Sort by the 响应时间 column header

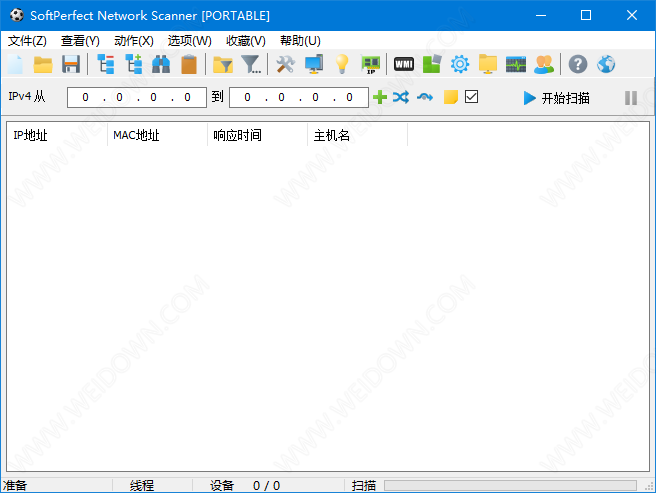pos(257,135)
